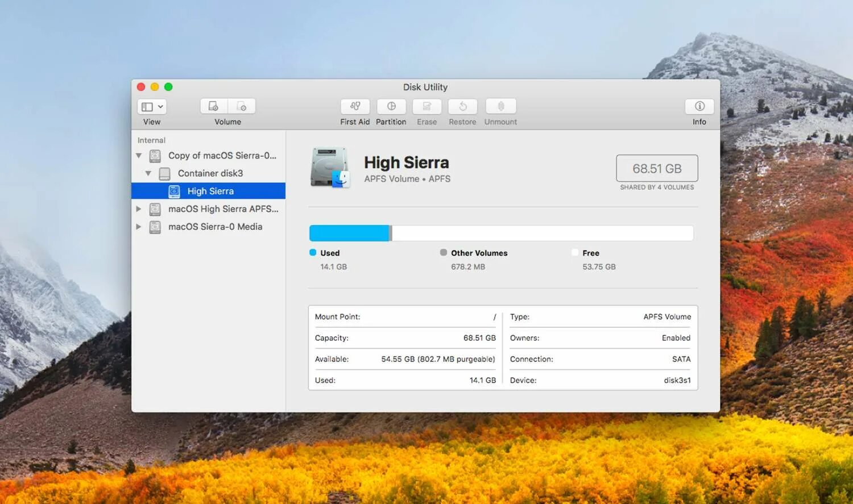Open the Partition tool
The height and width of the screenshot is (504, 853).
point(391,106)
